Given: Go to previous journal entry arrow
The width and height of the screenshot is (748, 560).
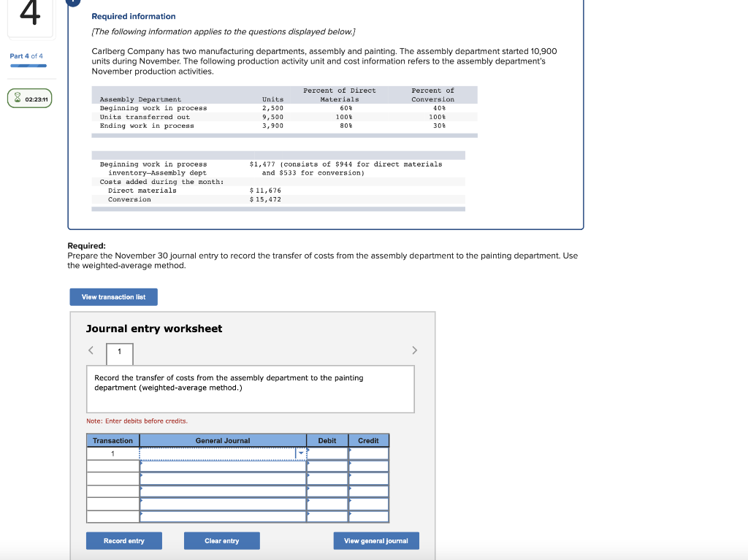Looking at the screenshot, I should click(x=91, y=350).
